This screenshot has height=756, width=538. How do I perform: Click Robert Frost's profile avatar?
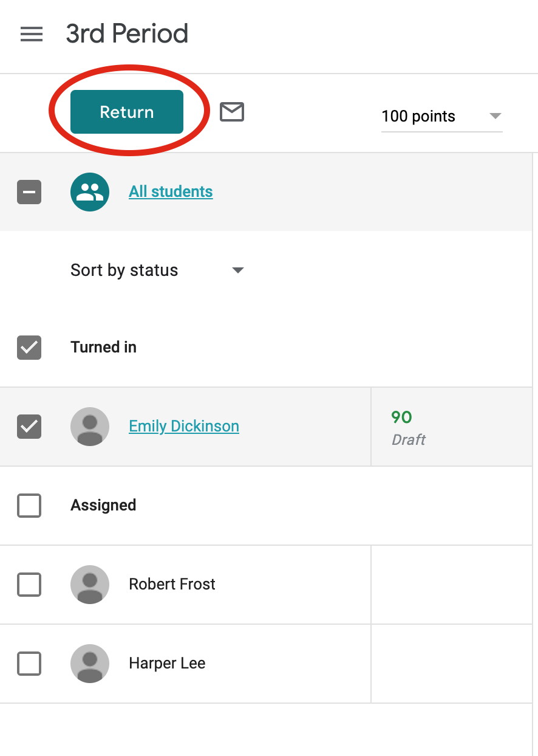tap(90, 585)
